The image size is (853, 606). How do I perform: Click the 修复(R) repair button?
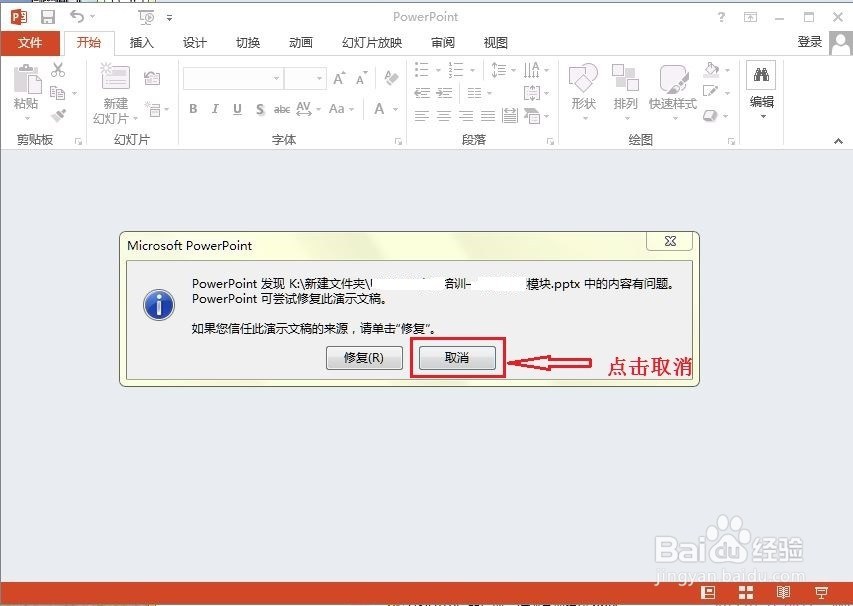coord(364,358)
